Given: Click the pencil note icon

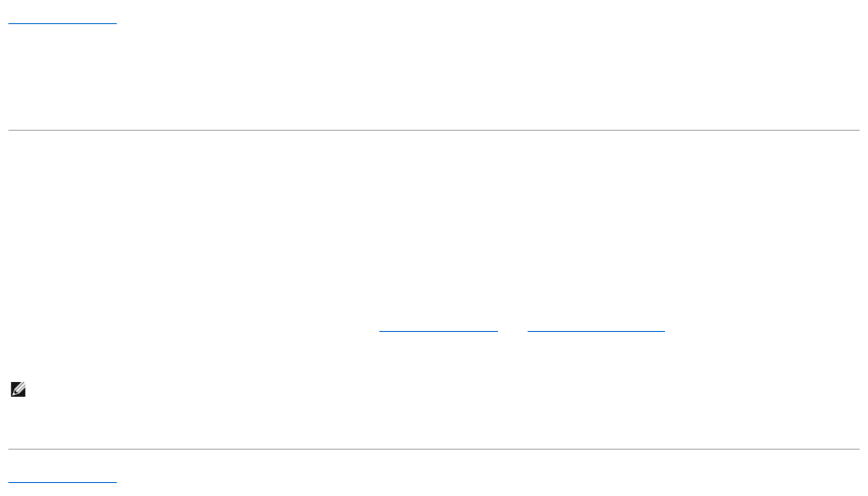Looking at the screenshot, I should click(x=19, y=389).
